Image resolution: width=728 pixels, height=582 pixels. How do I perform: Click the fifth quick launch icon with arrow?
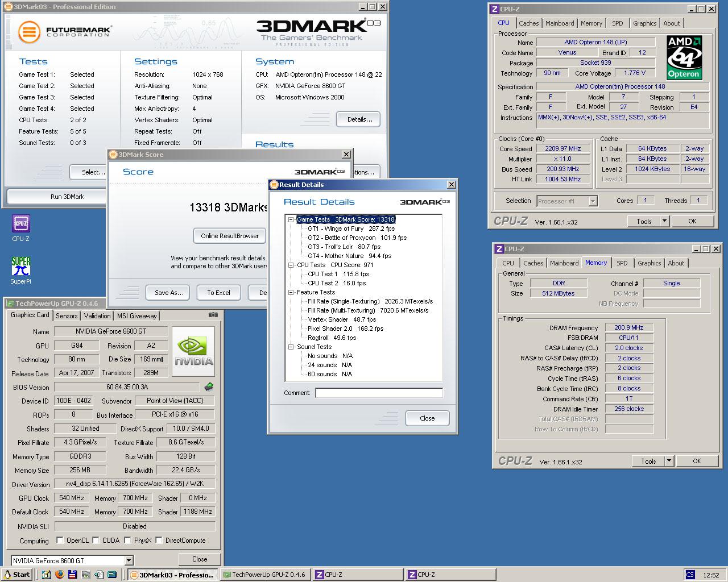[x=99, y=575]
